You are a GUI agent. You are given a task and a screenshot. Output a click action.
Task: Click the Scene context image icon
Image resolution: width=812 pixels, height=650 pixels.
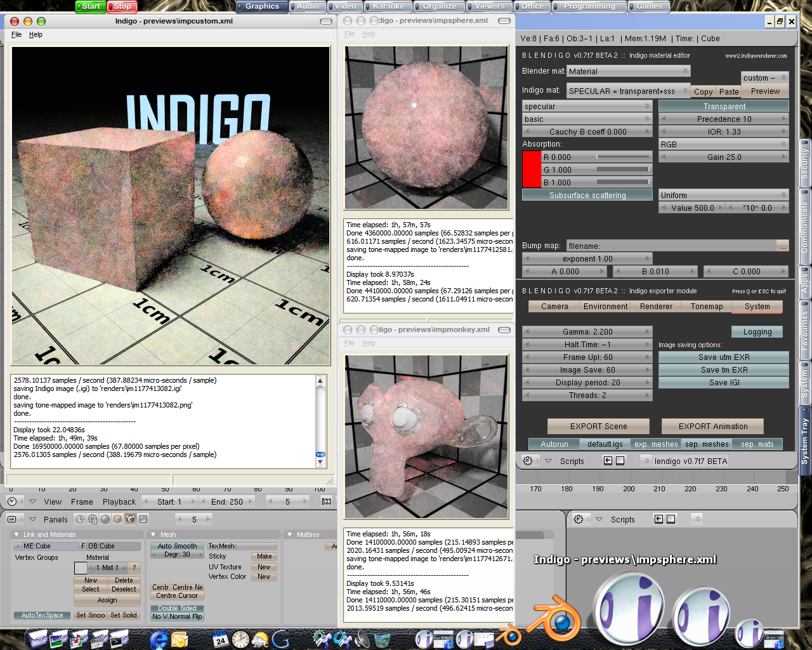click(x=143, y=519)
